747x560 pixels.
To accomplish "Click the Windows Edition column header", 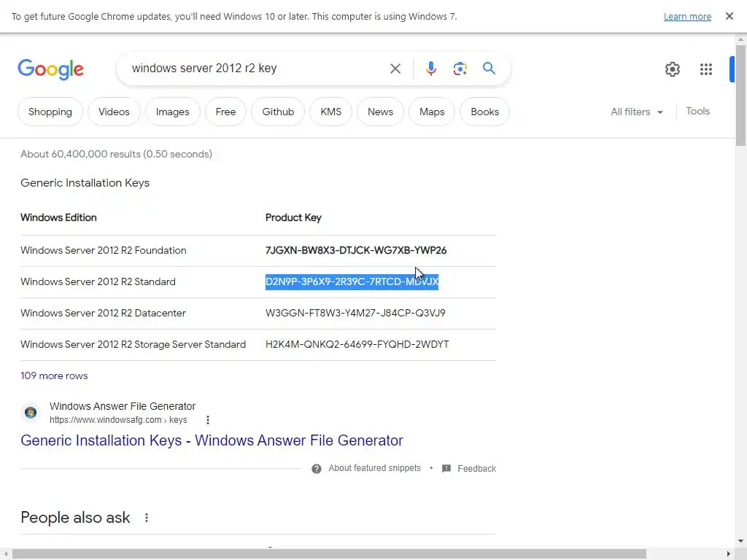I will 58,217.
